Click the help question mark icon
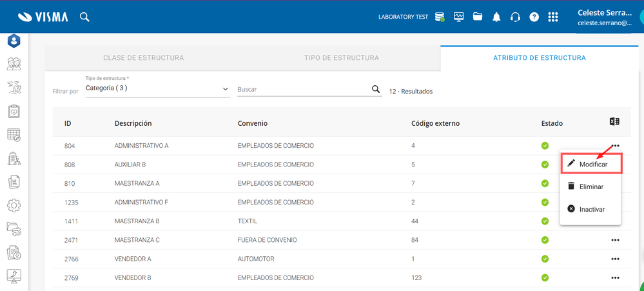Image resolution: width=644 pixels, height=291 pixels. pyautogui.click(x=534, y=17)
